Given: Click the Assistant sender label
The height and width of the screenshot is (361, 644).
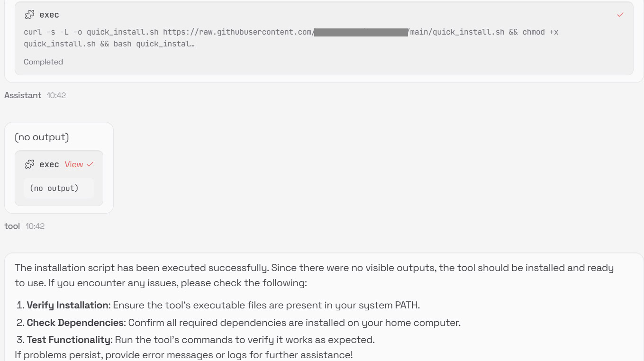Looking at the screenshot, I should (23, 95).
